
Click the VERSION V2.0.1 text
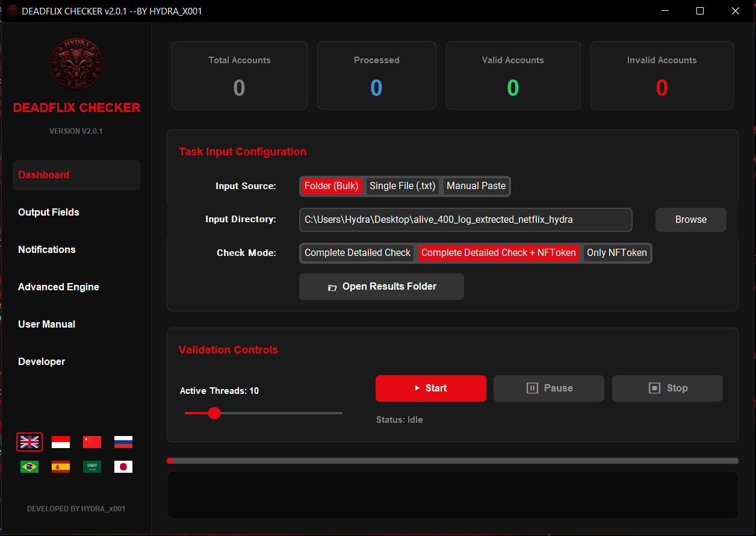pyautogui.click(x=76, y=131)
